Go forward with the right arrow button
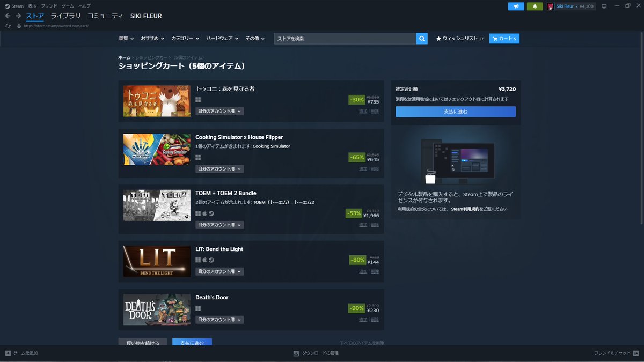The width and height of the screenshot is (644, 362). [18, 16]
